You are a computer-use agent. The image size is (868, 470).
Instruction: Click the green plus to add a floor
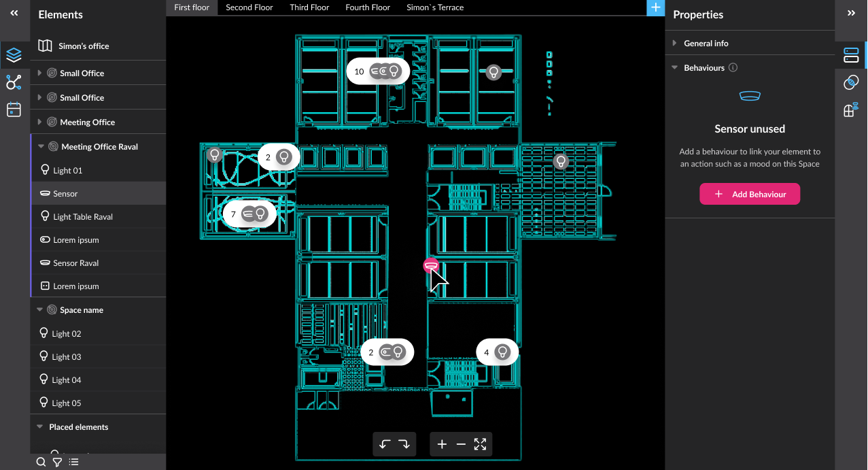655,7
